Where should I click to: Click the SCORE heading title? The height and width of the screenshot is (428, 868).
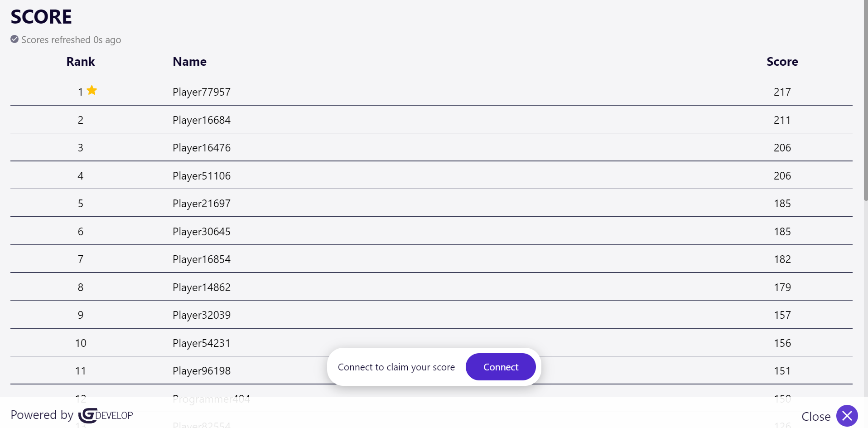[x=41, y=17]
